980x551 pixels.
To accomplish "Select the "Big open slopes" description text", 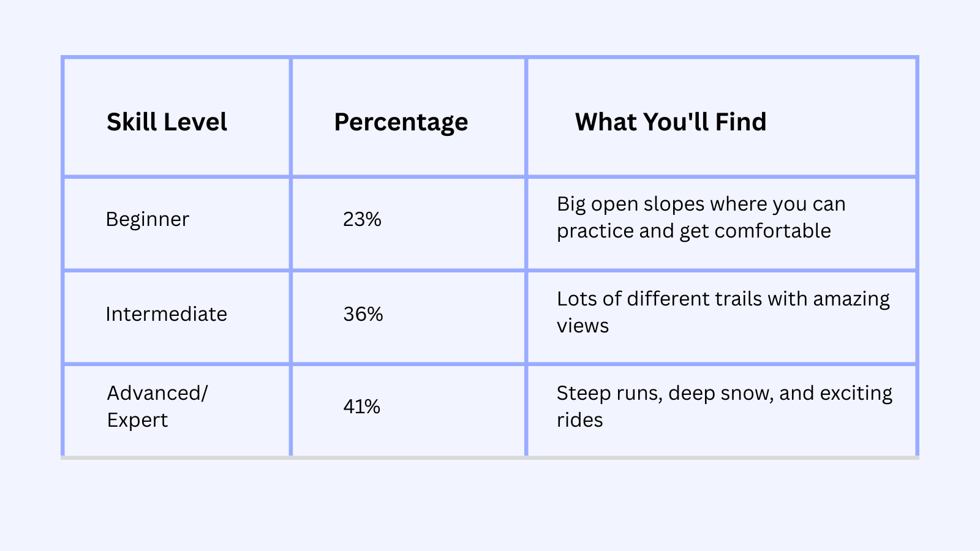I will coord(701,217).
